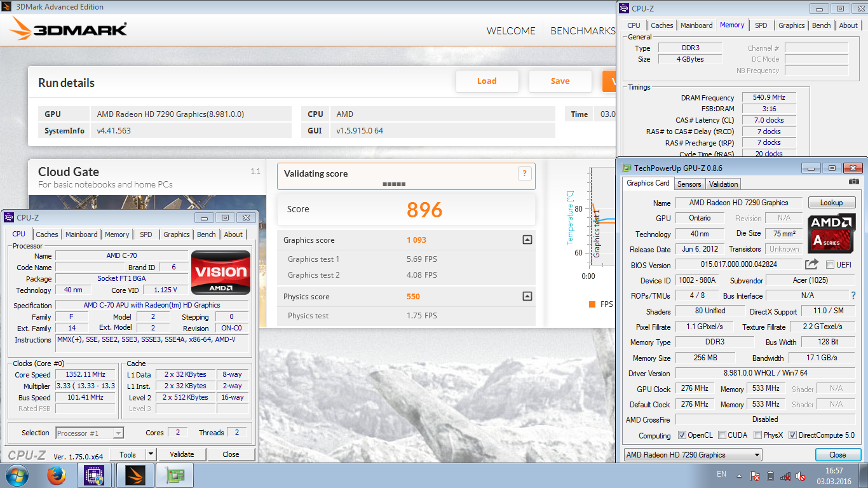Open the Processor #1 selection dropdown in CPU-Z
The width and height of the screenshot is (868, 488).
tap(90, 433)
